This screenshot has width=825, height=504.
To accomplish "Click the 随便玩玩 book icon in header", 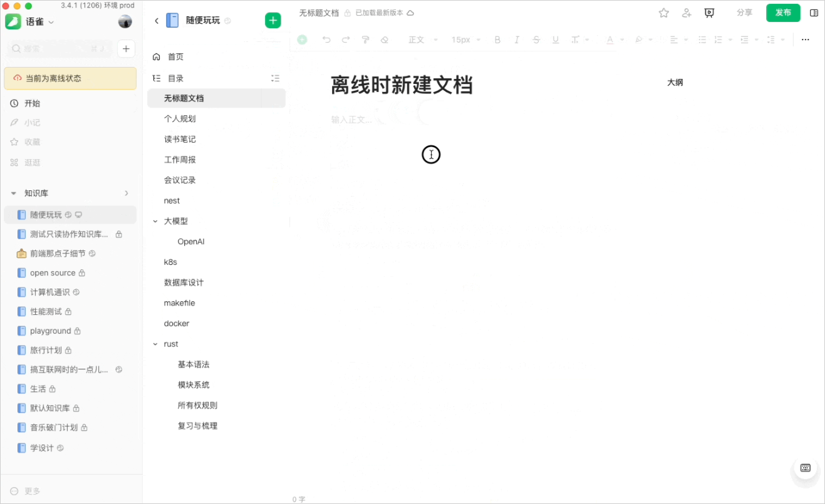I will 172,21.
